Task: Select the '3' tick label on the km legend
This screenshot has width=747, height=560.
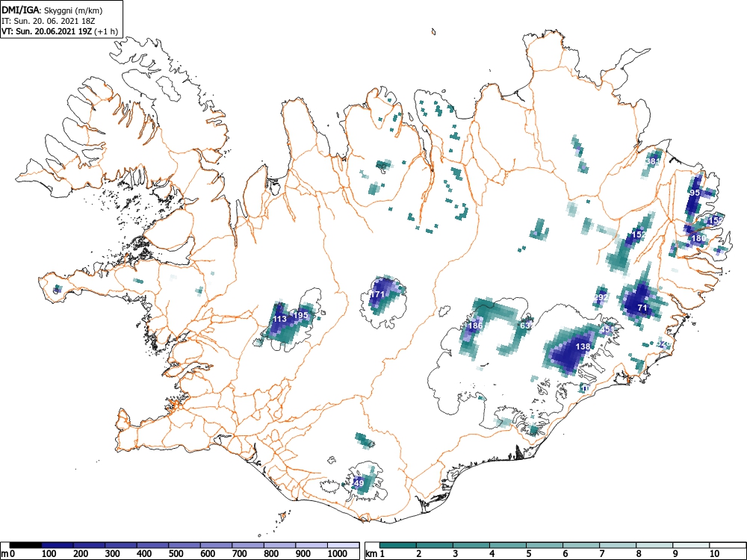Action: pyautogui.click(x=456, y=554)
